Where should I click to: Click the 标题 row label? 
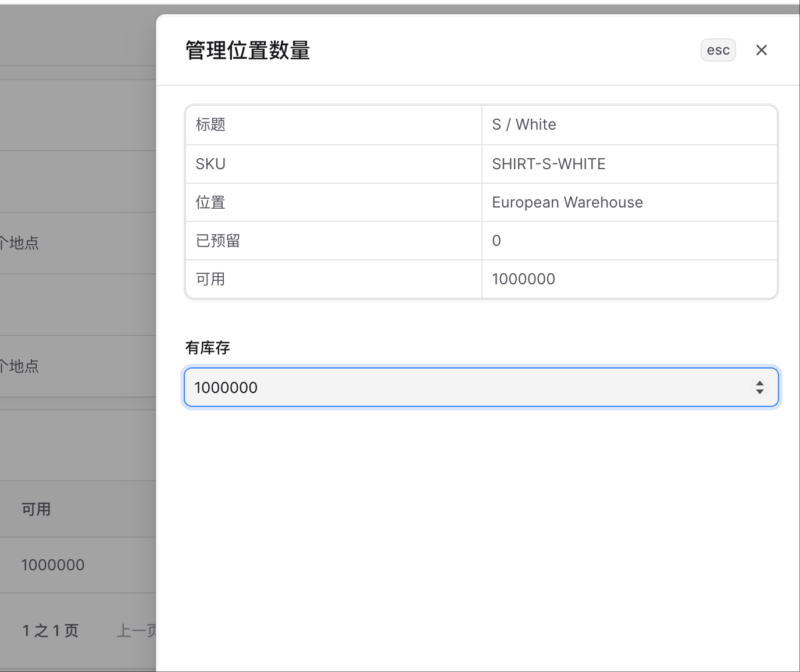[210, 124]
